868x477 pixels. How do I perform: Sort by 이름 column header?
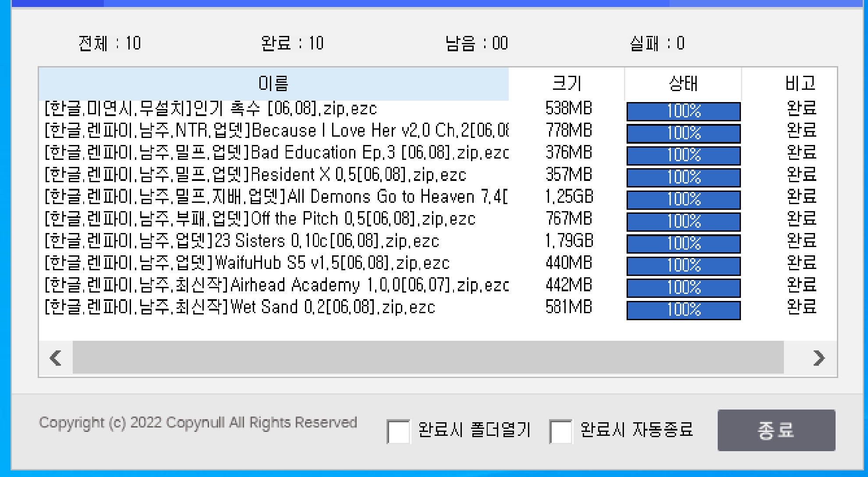273,84
